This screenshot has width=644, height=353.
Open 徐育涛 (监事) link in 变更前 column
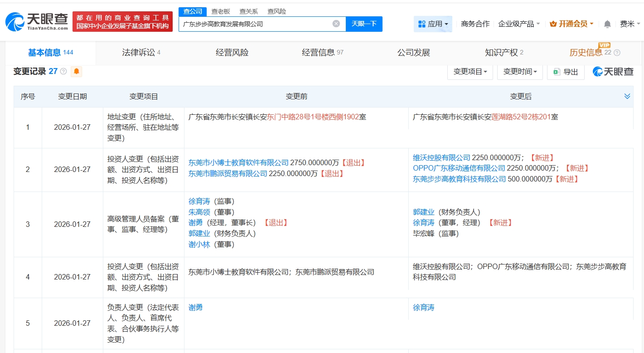click(199, 201)
